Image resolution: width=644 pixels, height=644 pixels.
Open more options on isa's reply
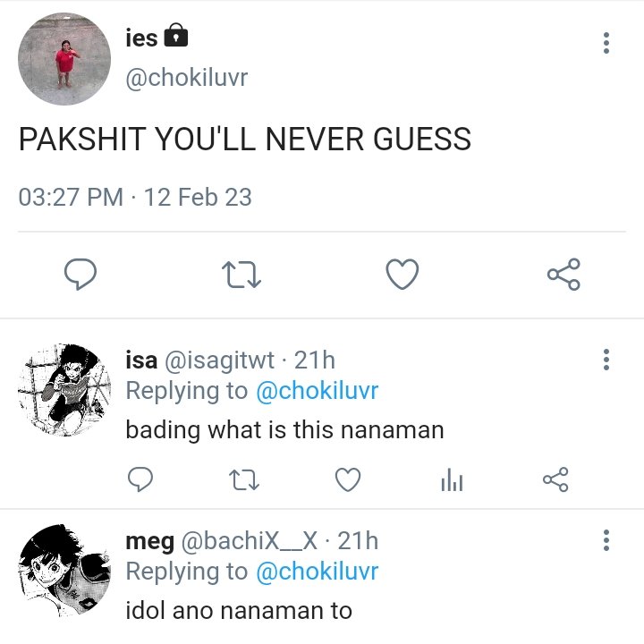[606, 360]
